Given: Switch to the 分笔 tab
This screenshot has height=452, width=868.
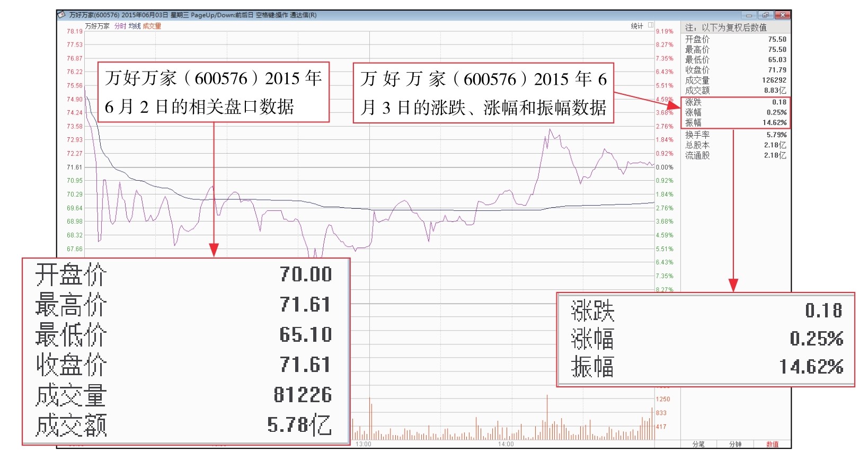Looking at the screenshot, I should click(x=698, y=444).
